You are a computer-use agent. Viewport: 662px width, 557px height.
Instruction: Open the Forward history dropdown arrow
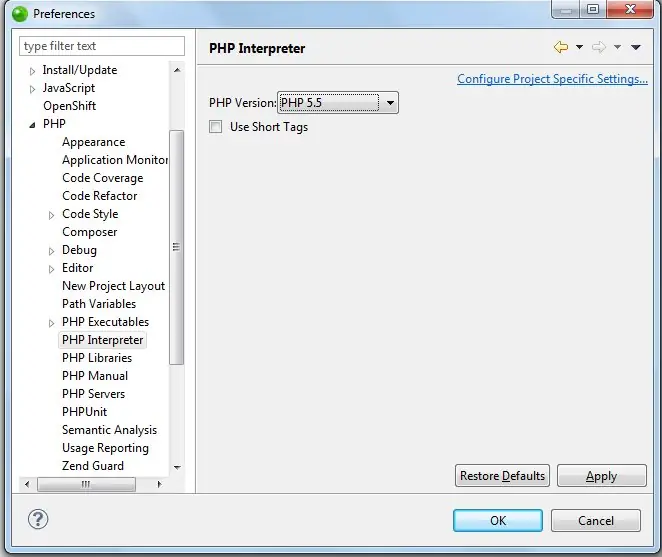pyautogui.click(x=617, y=47)
